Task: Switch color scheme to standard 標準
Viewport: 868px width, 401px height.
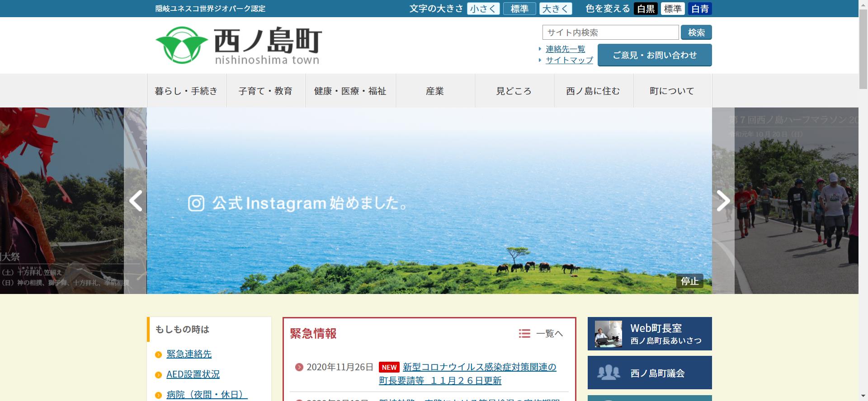Action: tap(672, 9)
